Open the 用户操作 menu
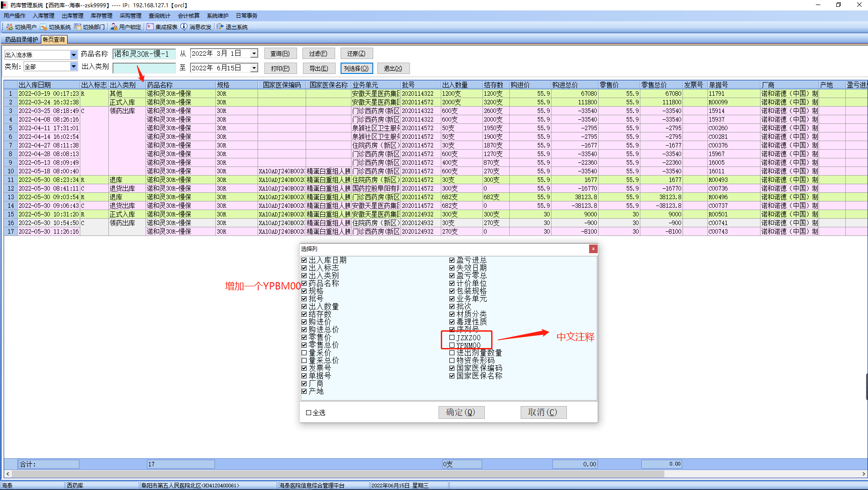The height and width of the screenshot is (490, 868). pos(15,16)
